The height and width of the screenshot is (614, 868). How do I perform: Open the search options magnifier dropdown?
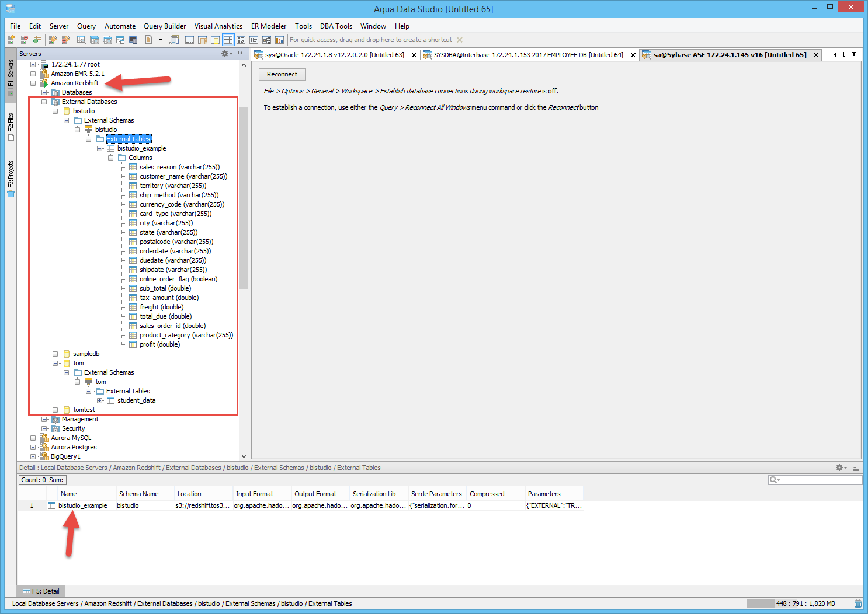[775, 480]
